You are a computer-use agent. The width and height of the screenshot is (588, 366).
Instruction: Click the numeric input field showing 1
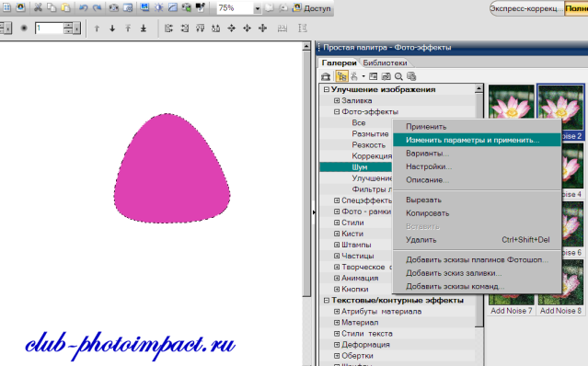(49, 29)
